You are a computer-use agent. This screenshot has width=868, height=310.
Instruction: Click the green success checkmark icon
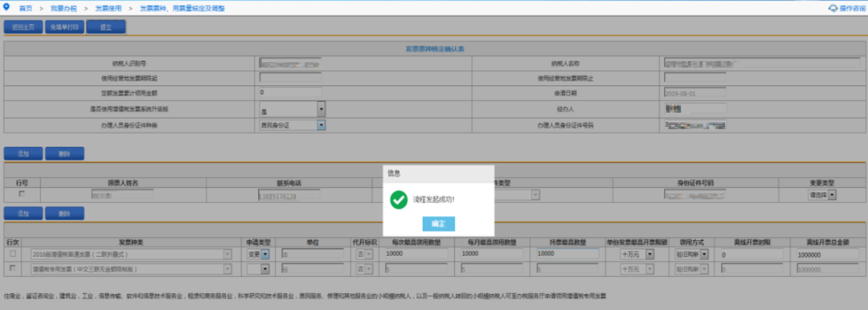[x=398, y=199]
